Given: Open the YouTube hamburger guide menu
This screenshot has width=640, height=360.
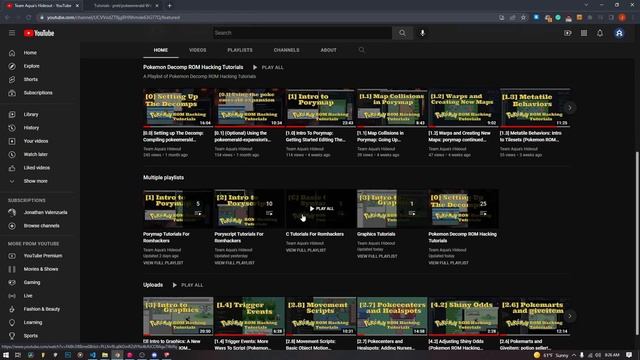Looking at the screenshot, I should (12, 33).
